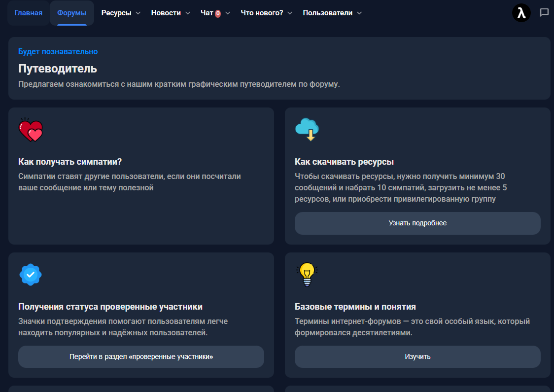This screenshot has height=392, width=554.
Task: Open the chat bubble messages icon
Action: tap(544, 13)
